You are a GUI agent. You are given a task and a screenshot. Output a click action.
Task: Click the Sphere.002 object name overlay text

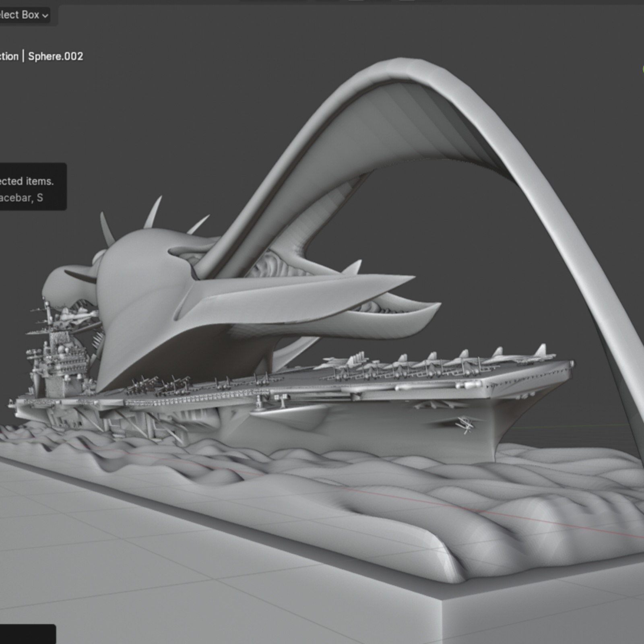[55, 57]
